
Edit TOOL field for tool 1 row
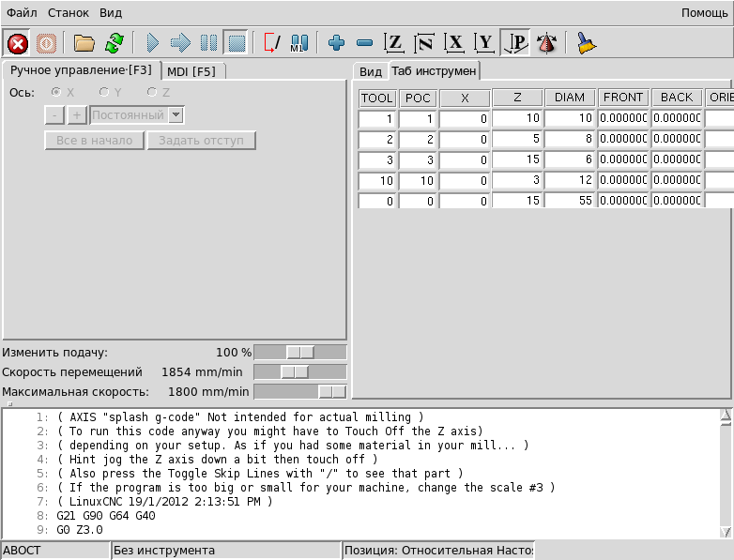point(377,119)
